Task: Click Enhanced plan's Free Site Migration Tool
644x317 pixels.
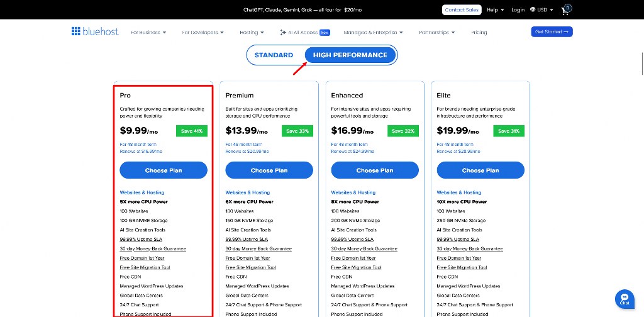Action: point(356,267)
